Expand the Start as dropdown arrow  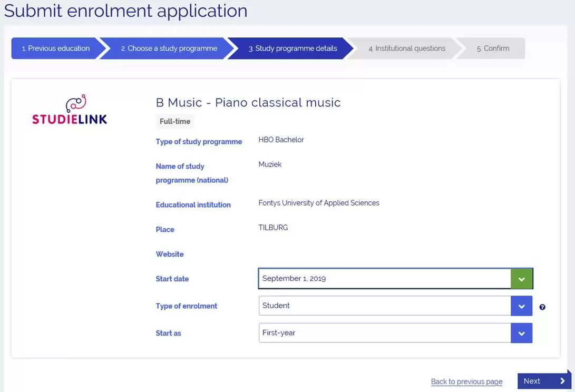[x=521, y=333]
